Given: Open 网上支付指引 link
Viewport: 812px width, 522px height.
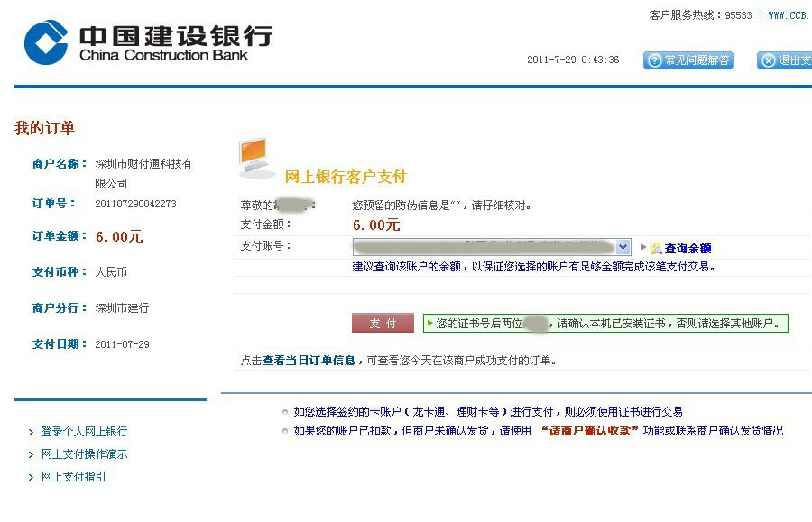Looking at the screenshot, I should (x=73, y=477).
